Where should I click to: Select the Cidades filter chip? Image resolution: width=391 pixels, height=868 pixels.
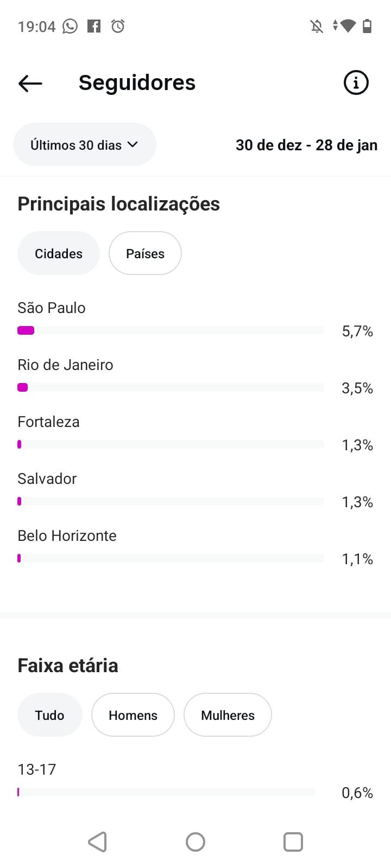59,253
